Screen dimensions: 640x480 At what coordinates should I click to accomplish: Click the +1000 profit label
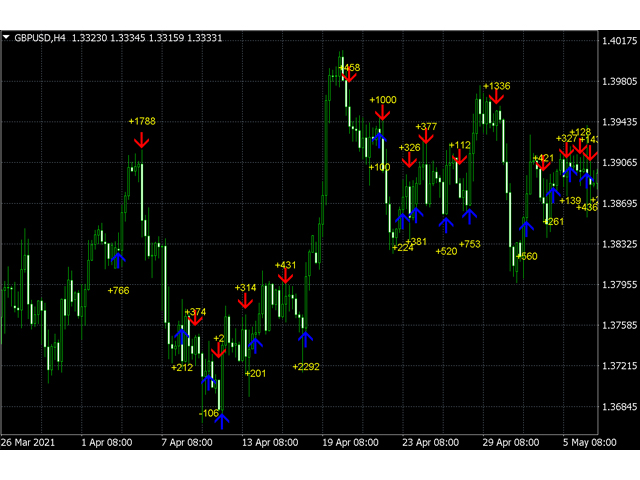(x=383, y=100)
